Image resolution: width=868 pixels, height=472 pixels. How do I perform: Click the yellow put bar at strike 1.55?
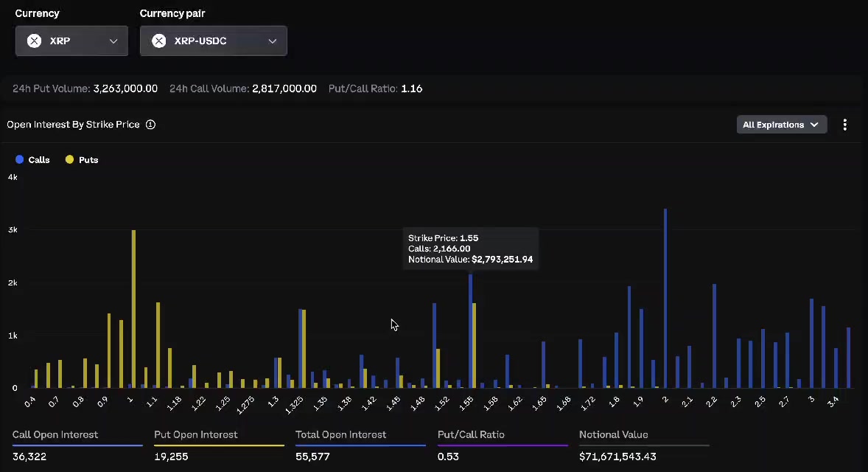point(475,345)
